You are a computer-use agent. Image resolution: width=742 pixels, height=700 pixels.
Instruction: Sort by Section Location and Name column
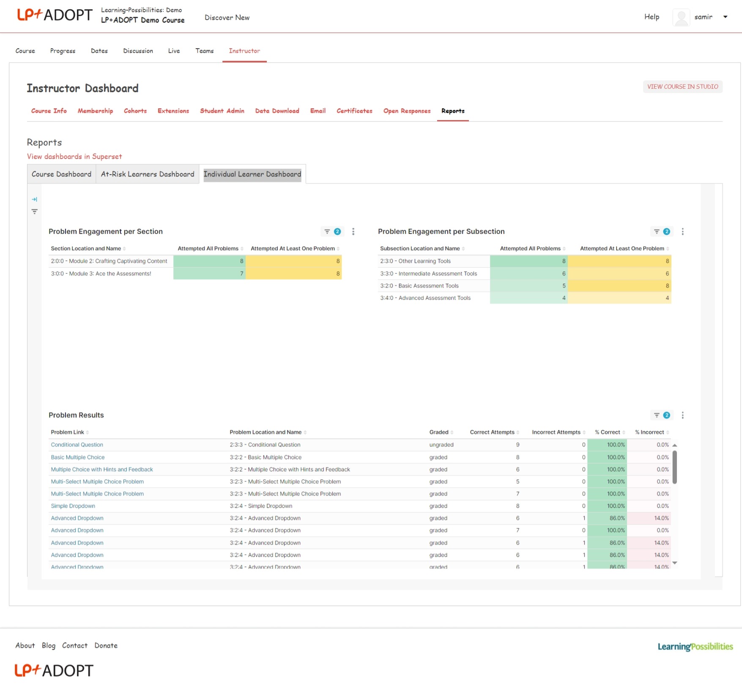pos(88,249)
